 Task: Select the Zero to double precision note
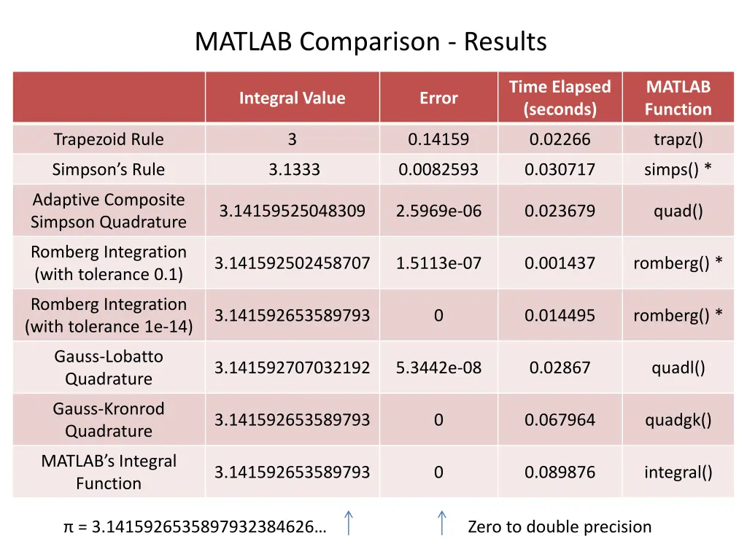[x=560, y=526]
